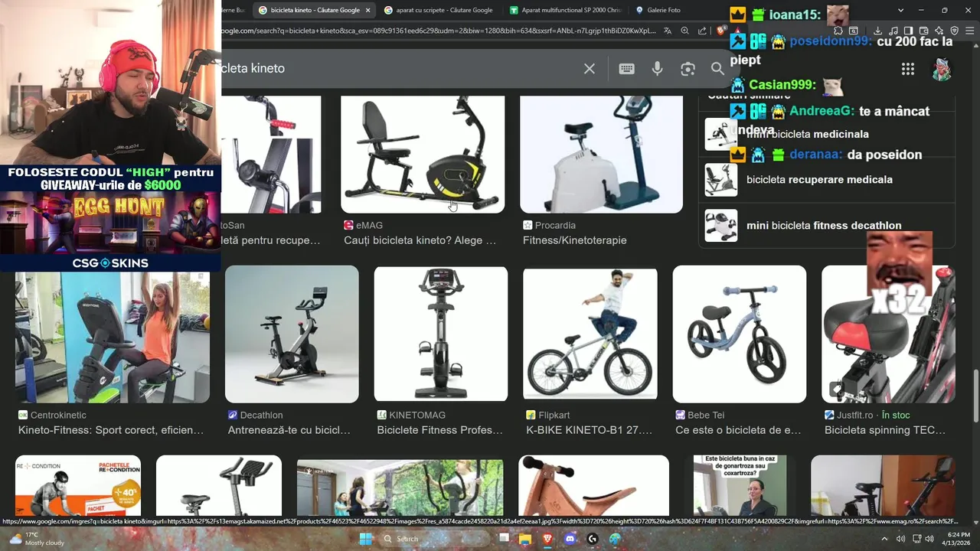
Task: Open the RE-CONDITION pachetele image
Action: (x=78, y=485)
